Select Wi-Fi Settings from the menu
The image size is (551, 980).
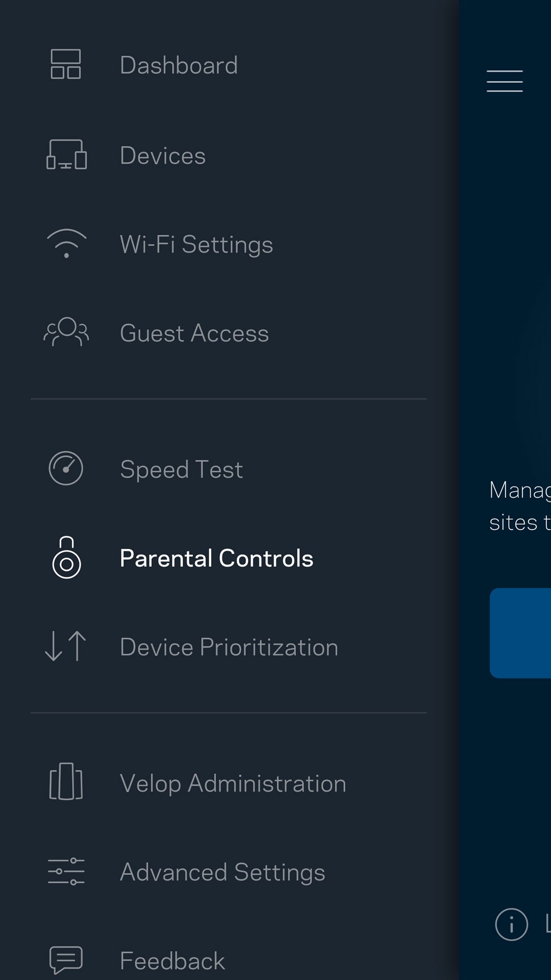pyautogui.click(x=196, y=244)
